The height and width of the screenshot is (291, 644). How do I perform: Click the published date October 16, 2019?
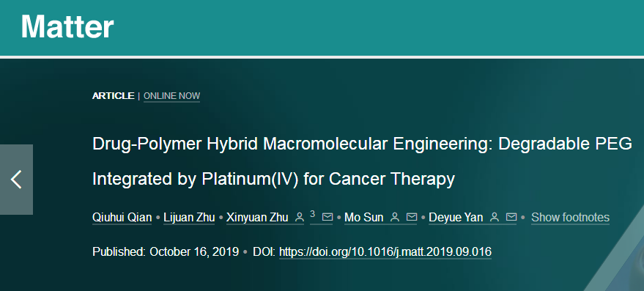click(x=194, y=251)
